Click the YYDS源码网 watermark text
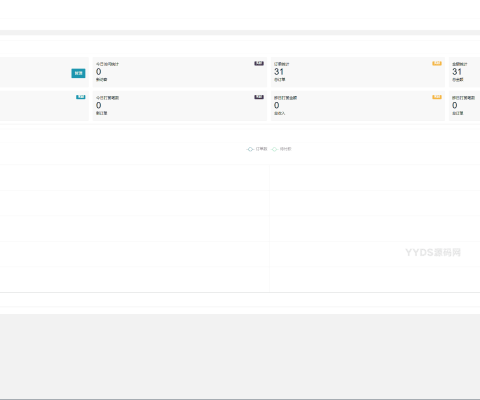 click(433, 252)
